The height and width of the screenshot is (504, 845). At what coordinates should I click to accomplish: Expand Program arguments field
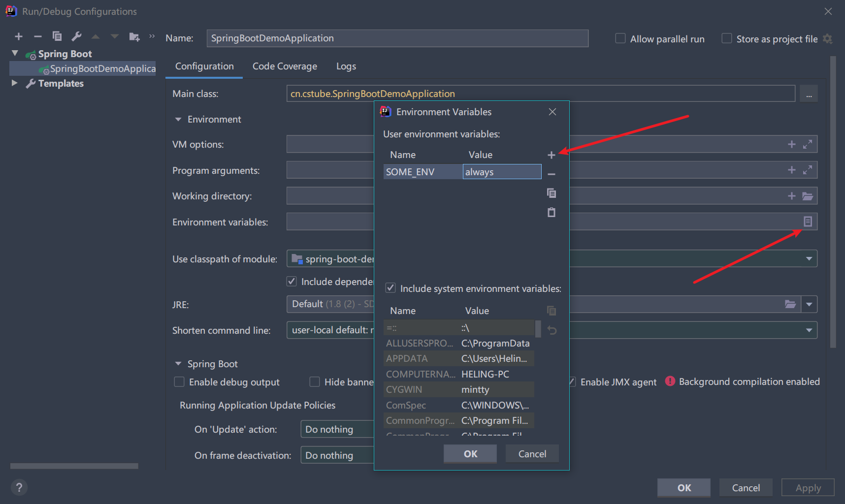808,170
